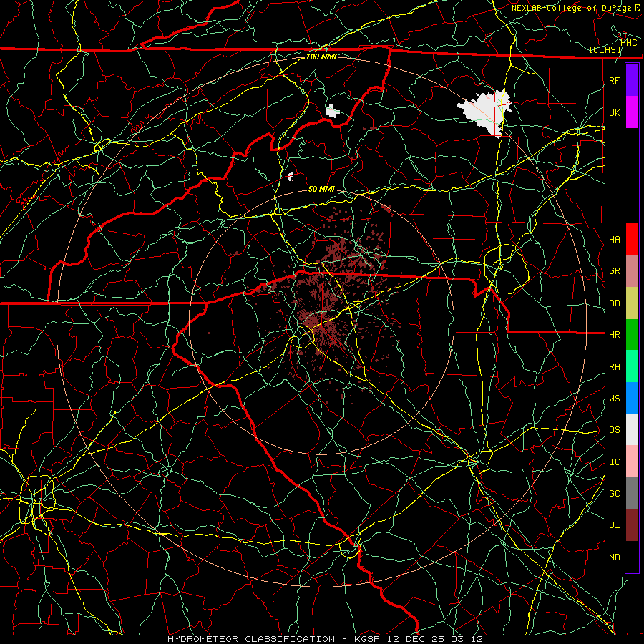
Task: Select the 'BD' legend label
Action: 614,303
